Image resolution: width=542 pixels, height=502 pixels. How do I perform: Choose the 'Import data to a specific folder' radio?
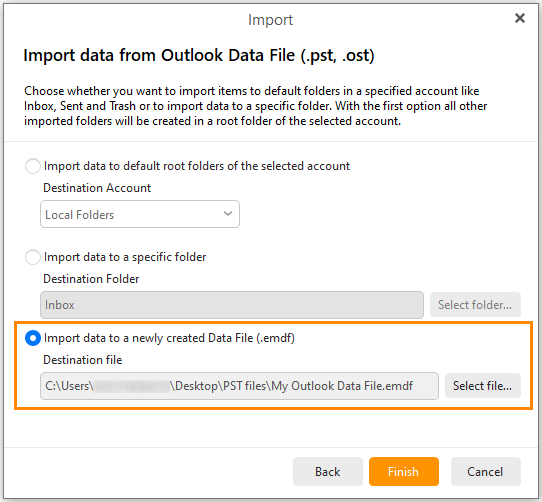(33, 257)
